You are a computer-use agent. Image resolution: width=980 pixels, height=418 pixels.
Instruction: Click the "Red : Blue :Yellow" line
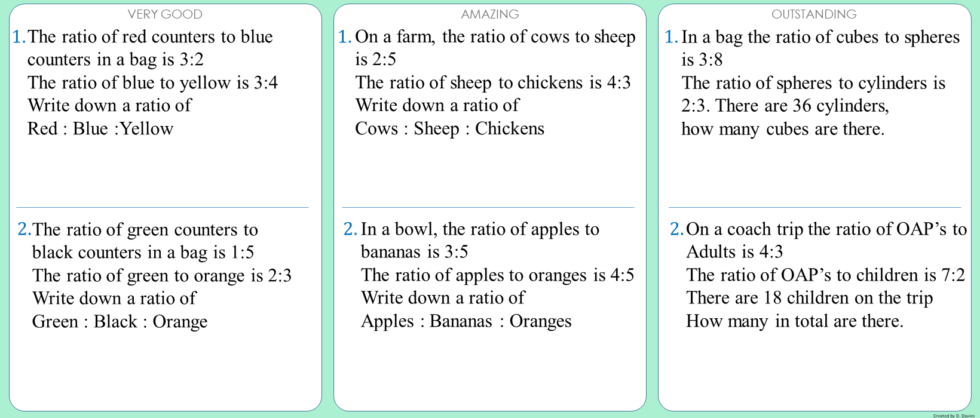[100, 129]
